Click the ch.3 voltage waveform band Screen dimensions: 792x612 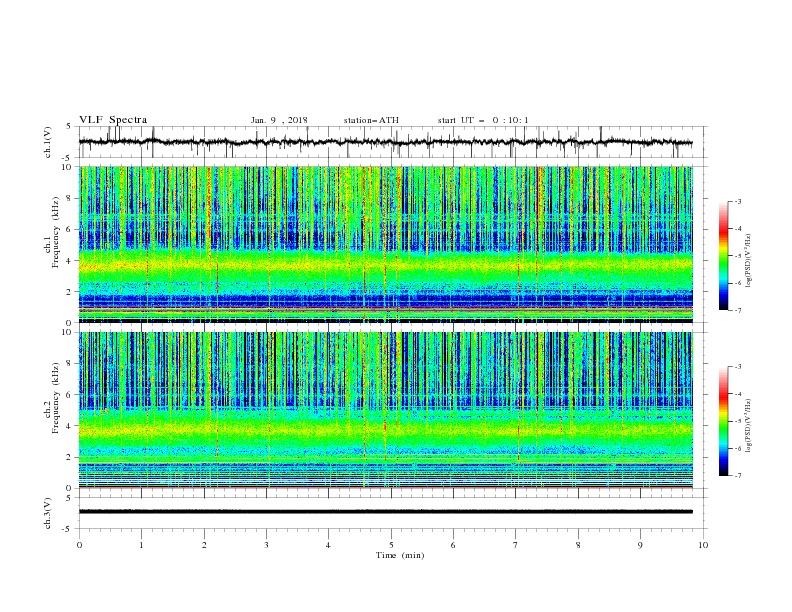click(x=385, y=512)
